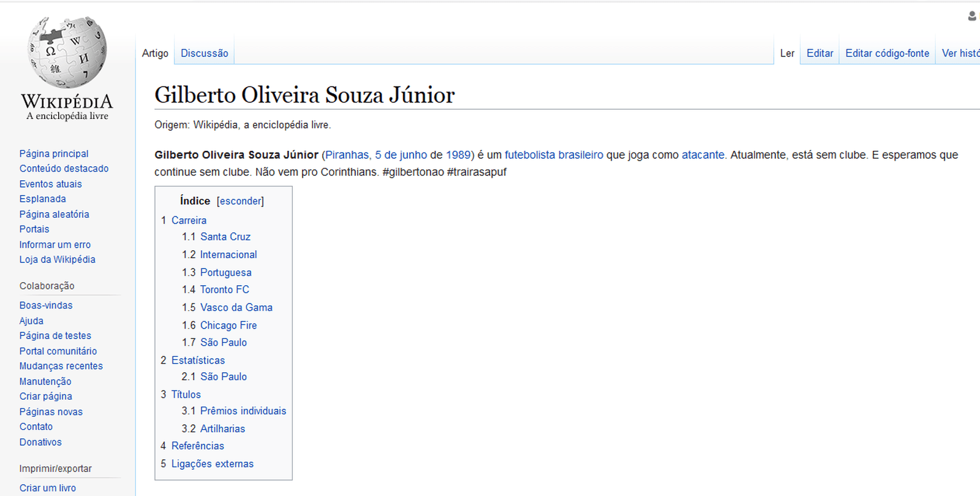Open the Editar código-fonte tab
The width and height of the screenshot is (980, 496).
[887, 53]
